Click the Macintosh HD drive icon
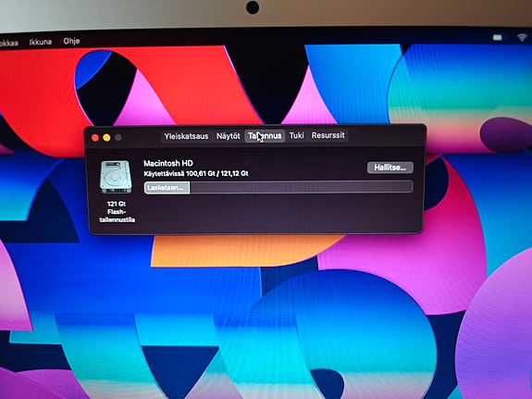This screenshot has height=399, width=532. coord(116,177)
